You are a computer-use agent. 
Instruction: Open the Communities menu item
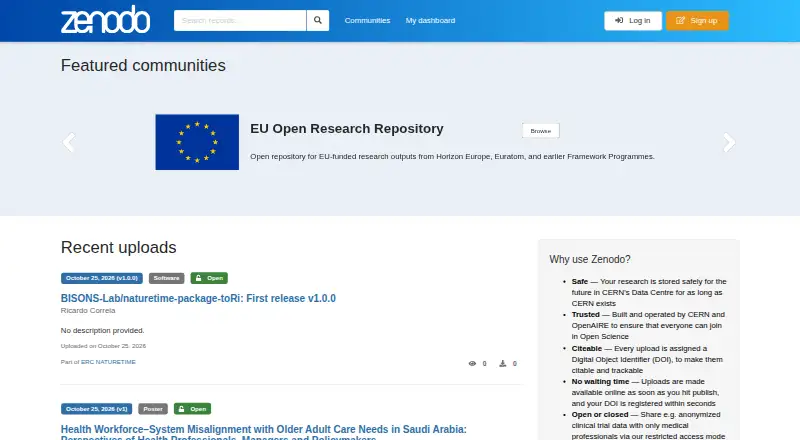pos(367,20)
